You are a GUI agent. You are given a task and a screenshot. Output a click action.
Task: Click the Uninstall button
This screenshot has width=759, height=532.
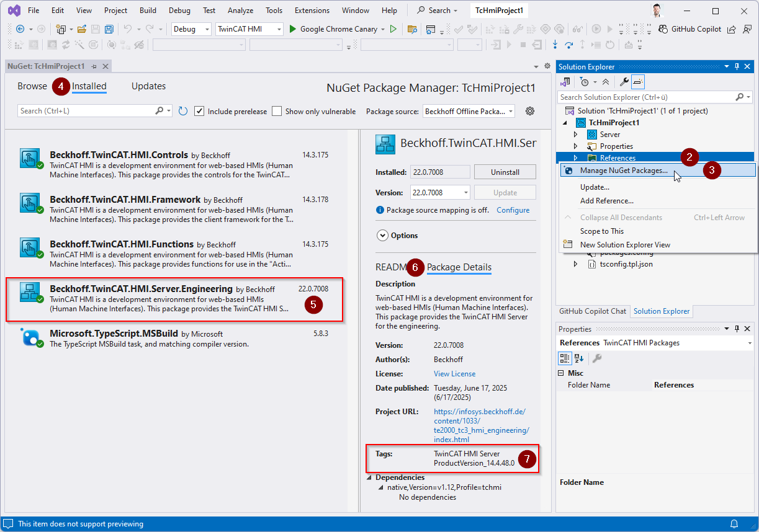505,172
